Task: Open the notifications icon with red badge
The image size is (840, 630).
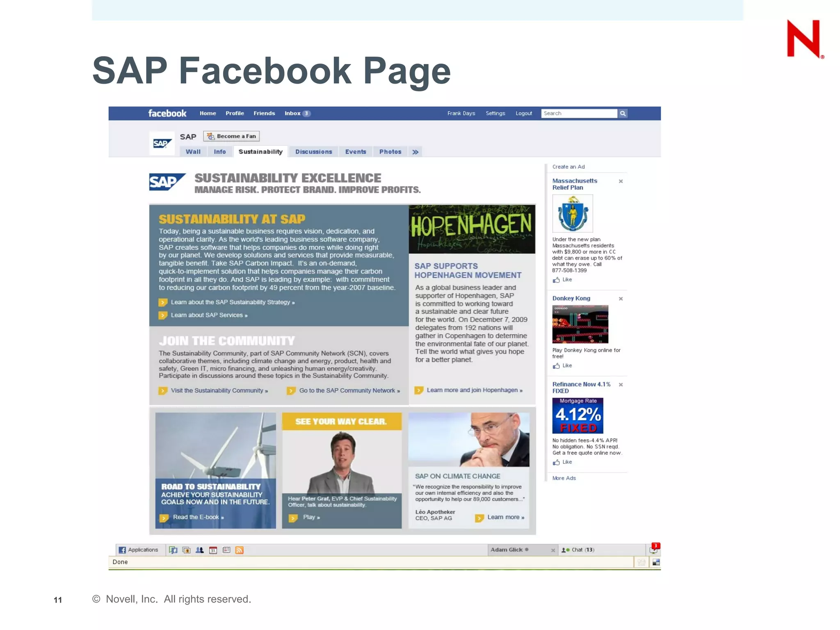Action: (654, 549)
